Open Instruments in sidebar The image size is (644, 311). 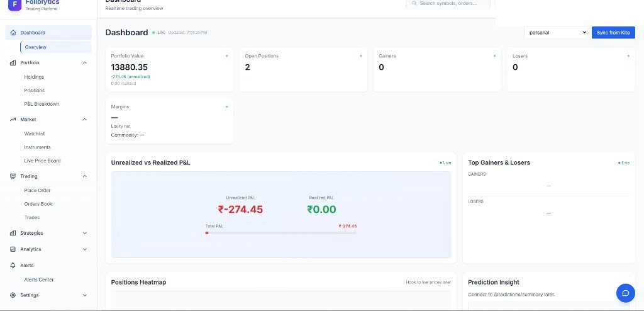coord(37,147)
